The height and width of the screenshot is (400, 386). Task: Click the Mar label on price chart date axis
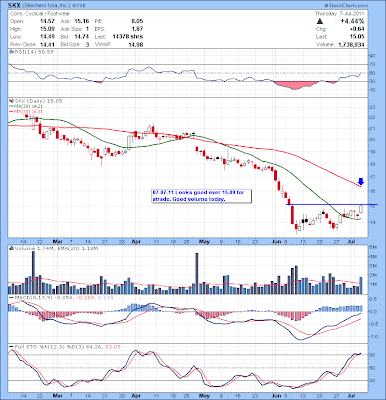click(x=58, y=241)
